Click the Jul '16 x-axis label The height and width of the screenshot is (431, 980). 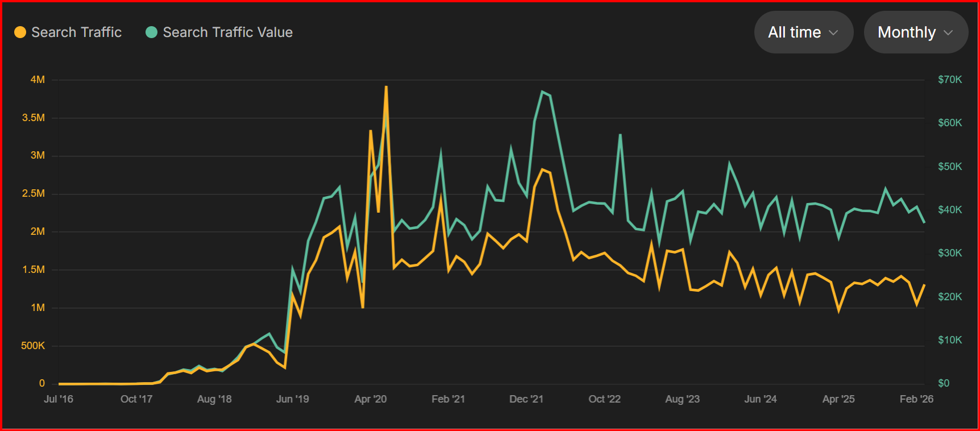(59, 399)
